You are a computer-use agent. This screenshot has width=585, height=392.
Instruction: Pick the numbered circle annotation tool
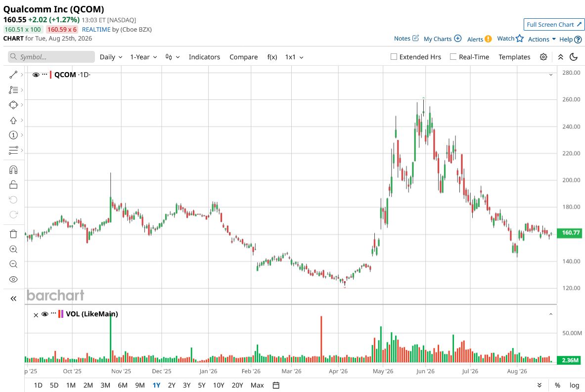pos(13,135)
